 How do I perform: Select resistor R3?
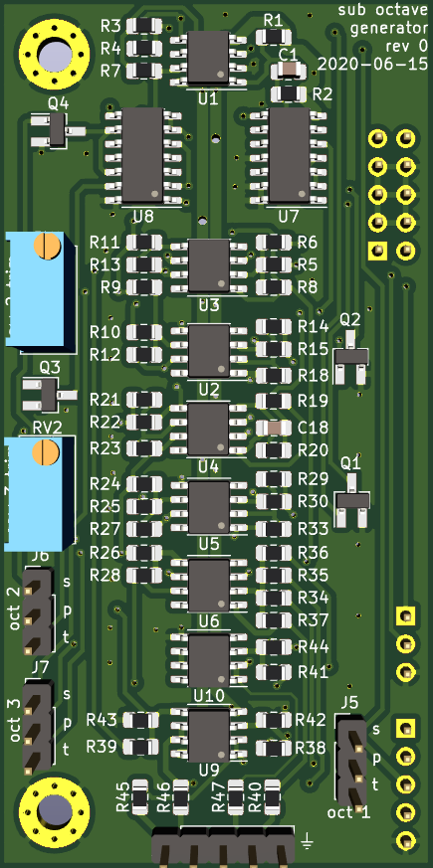[x=144, y=26]
